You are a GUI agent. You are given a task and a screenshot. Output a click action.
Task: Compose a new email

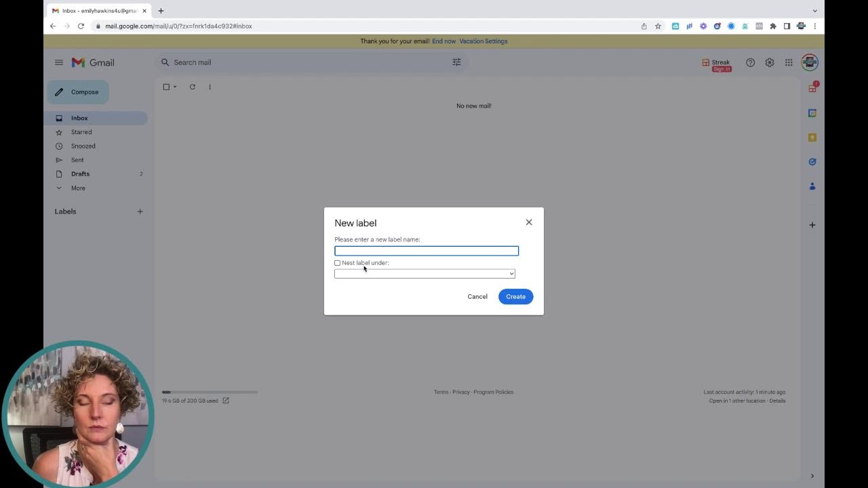click(x=77, y=92)
